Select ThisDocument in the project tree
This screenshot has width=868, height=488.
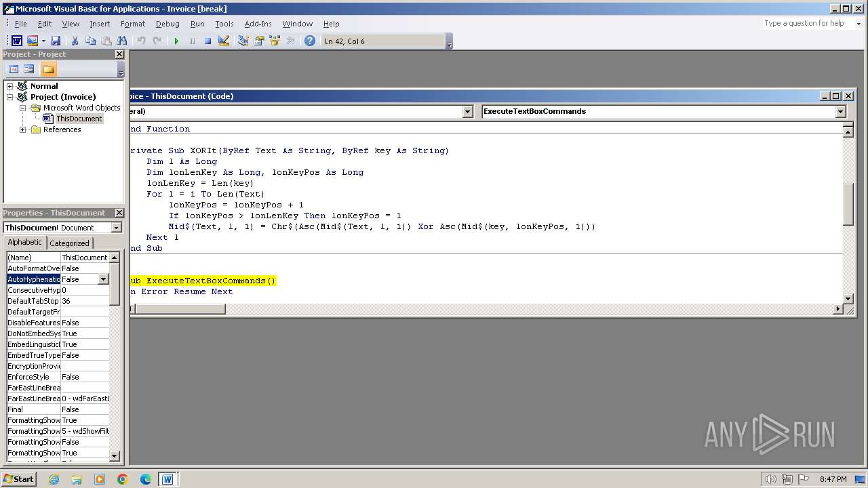[x=79, y=119]
